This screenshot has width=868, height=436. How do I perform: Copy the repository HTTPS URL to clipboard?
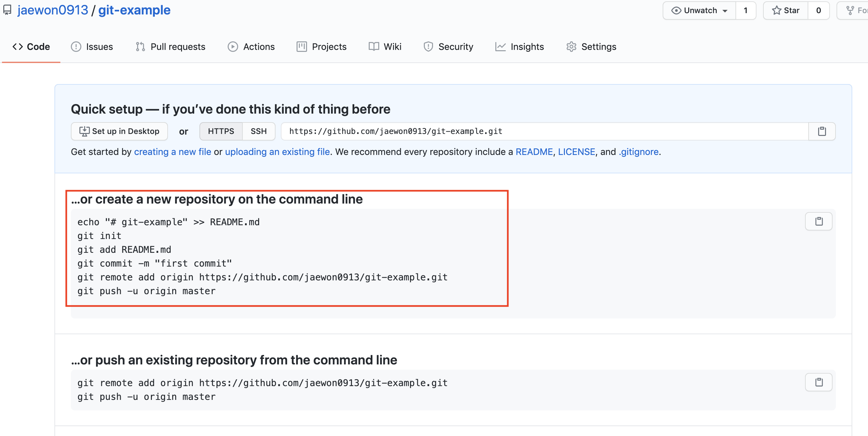(821, 131)
